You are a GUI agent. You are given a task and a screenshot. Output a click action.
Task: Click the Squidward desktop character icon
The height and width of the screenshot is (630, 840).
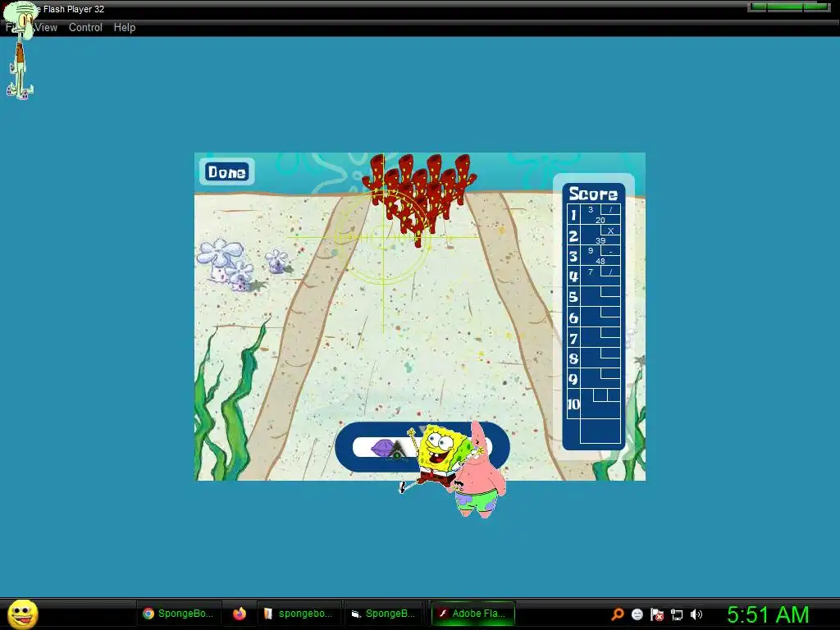tap(20, 50)
